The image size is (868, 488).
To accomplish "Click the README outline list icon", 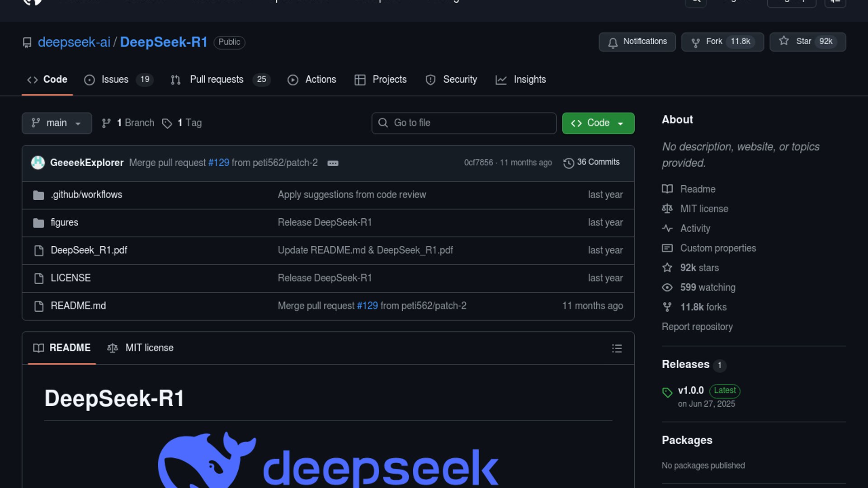I will pos(617,348).
